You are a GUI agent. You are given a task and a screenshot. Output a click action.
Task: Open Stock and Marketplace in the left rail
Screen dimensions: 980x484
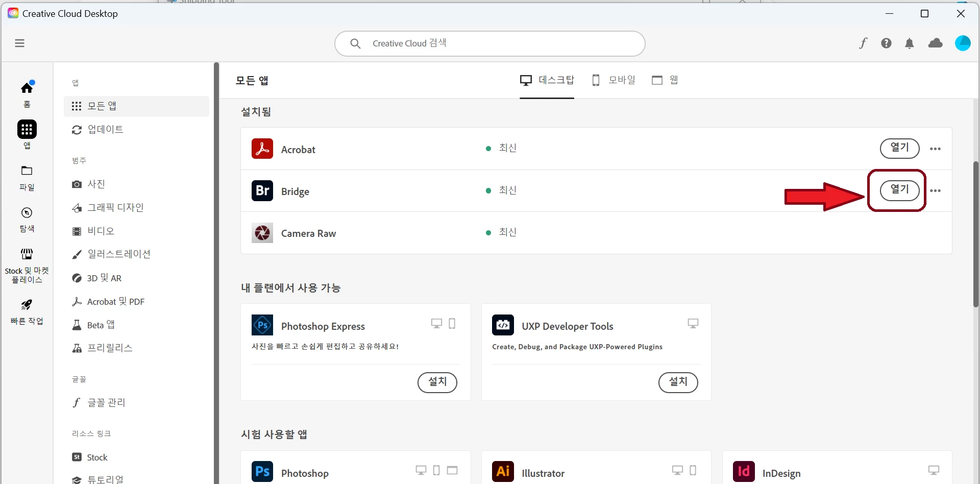tap(27, 266)
